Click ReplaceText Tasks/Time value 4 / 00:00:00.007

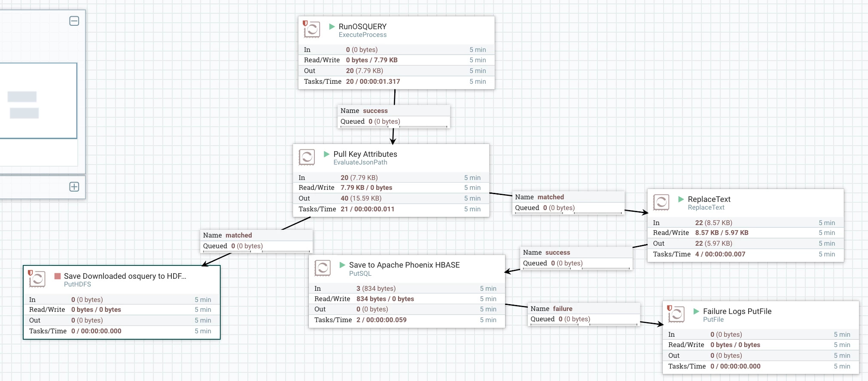tap(720, 254)
